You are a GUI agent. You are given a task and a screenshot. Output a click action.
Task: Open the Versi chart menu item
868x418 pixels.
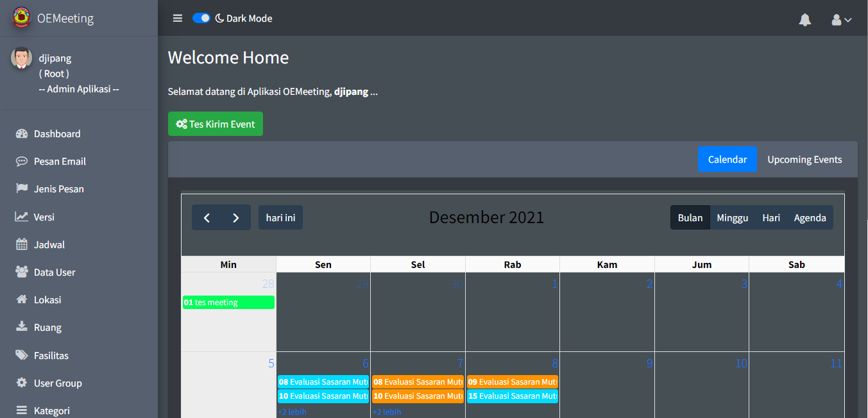(44, 217)
